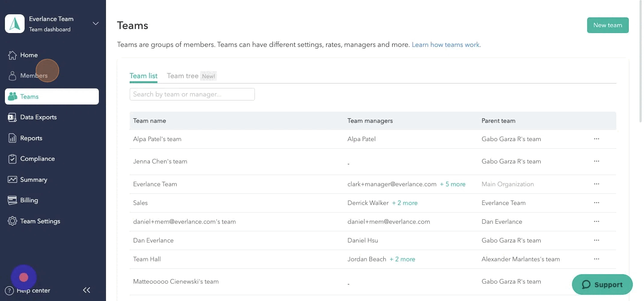Open the Learn how teams work link
The height and width of the screenshot is (301, 644).
pos(445,45)
